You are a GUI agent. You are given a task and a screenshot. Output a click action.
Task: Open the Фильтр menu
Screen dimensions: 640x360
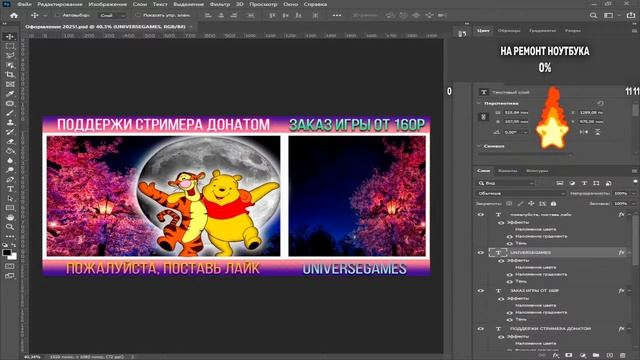click(220, 4)
